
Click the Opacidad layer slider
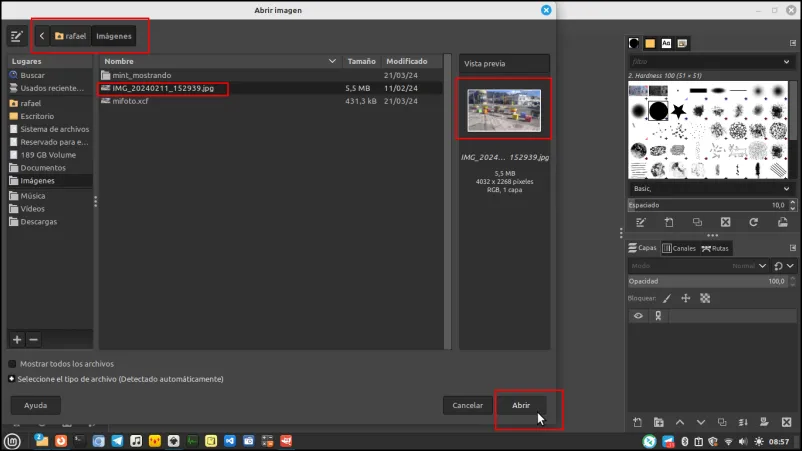[x=707, y=281]
